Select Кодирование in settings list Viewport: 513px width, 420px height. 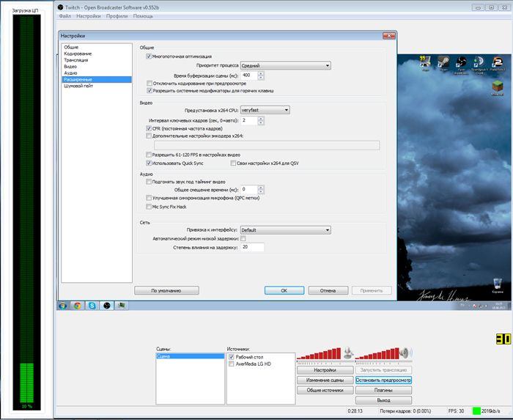click(78, 54)
